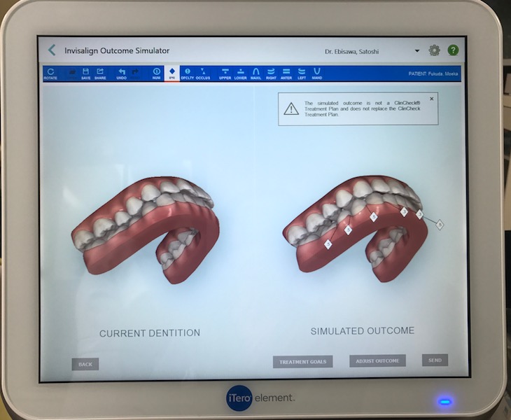Select the Rotate tool
This screenshot has width=511, height=420.
pyautogui.click(x=50, y=73)
